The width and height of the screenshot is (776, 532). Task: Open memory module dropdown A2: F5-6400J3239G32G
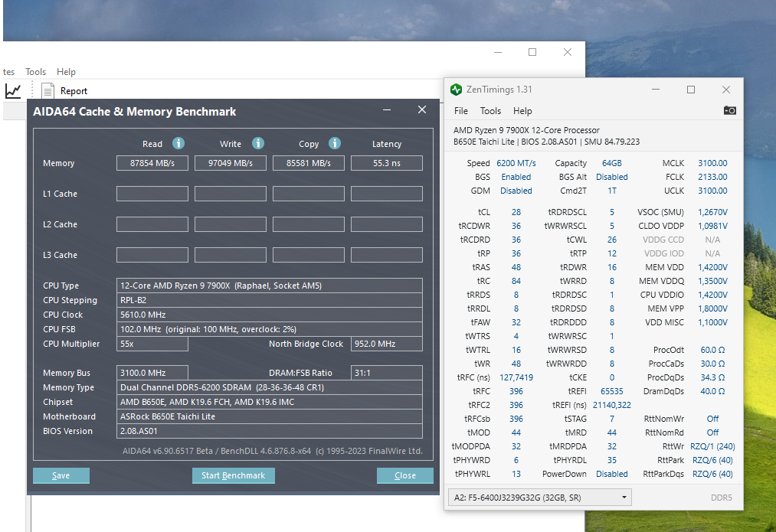(x=540, y=498)
